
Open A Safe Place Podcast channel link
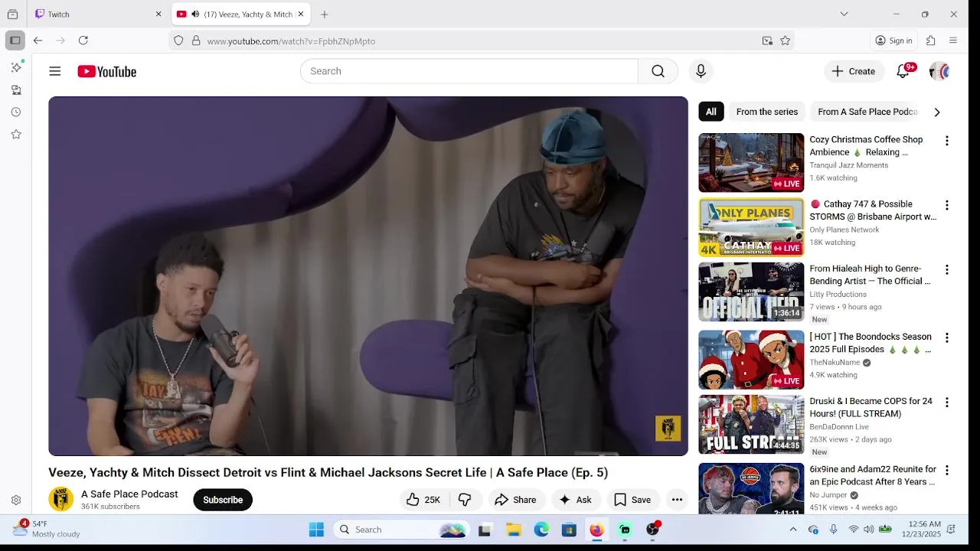[129, 494]
